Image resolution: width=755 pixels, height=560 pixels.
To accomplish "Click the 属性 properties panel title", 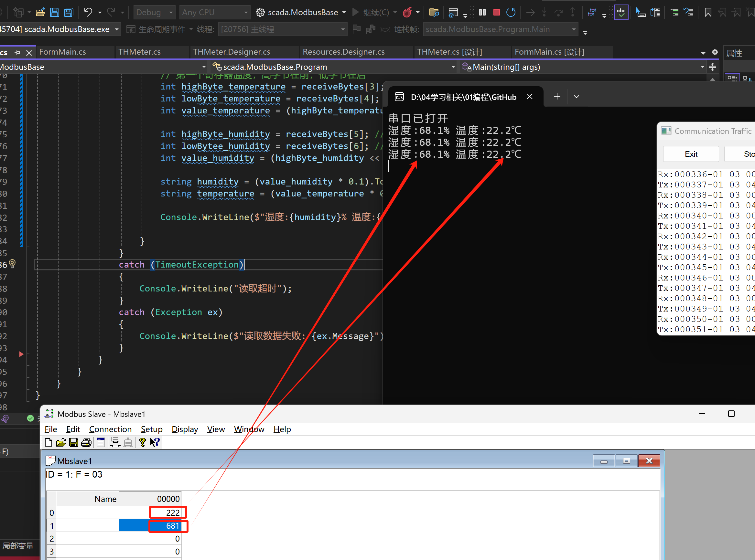I will point(735,53).
